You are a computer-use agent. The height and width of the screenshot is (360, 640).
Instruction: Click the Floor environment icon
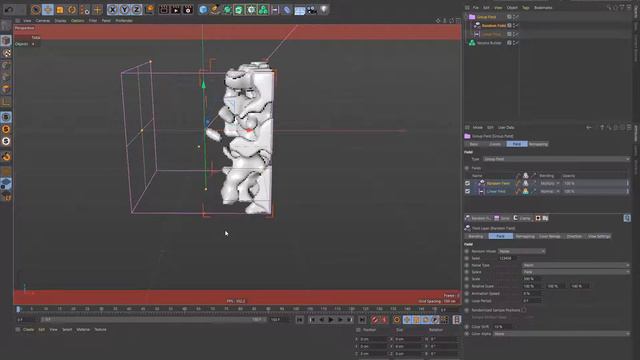[x=300, y=10]
